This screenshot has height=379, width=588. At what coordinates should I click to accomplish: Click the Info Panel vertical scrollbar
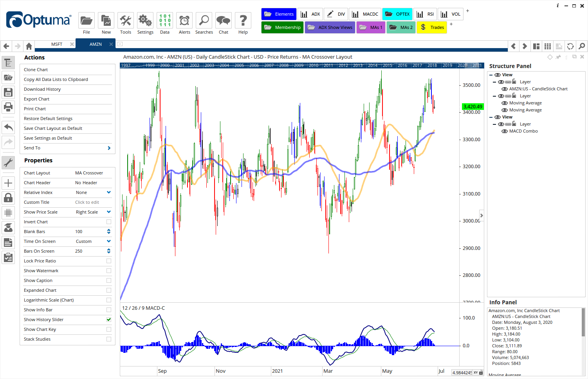tap(583, 322)
